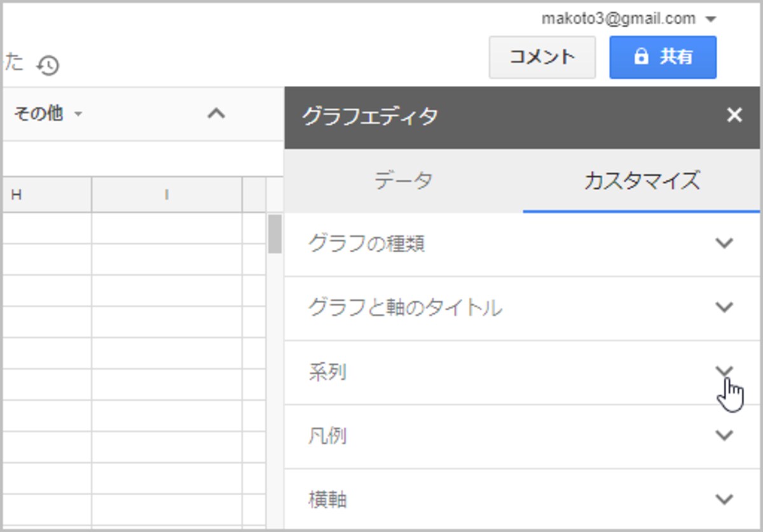Expand the グラフの種類 section
This screenshot has height=532, width=763.
[522, 244]
